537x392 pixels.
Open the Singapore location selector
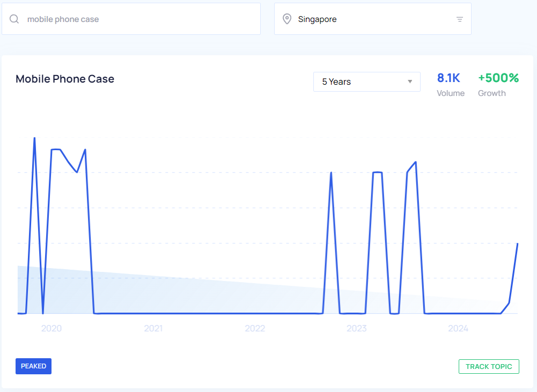pos(372,19)
